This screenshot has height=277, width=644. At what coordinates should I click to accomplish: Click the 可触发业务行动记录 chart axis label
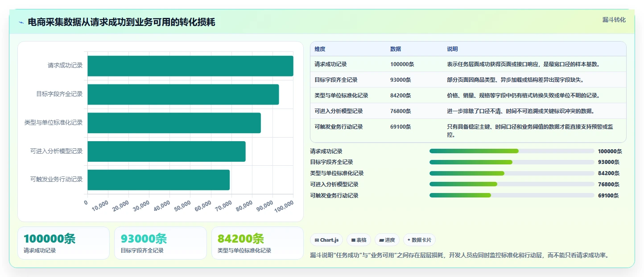tap(57, 180)
